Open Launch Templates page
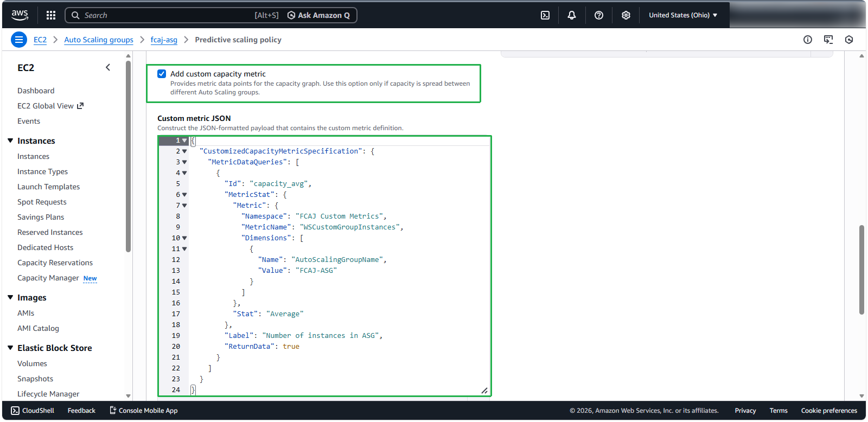 pos(48,187)
